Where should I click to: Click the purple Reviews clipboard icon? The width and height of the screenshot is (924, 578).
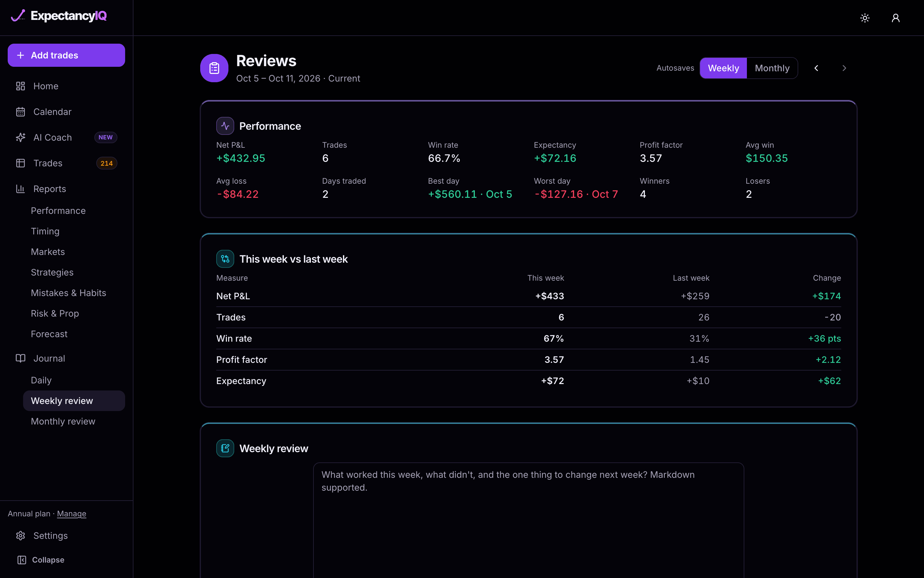coord(214,68)
